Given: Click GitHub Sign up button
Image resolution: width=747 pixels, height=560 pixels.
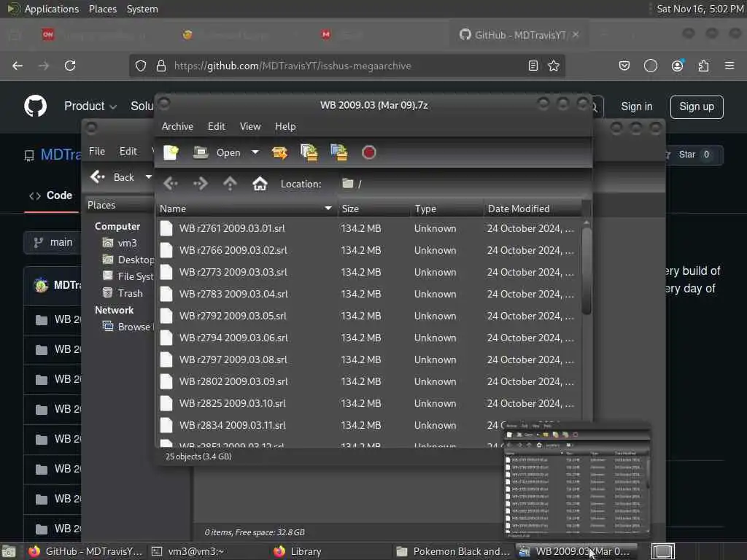Looking at the screenshot, I should (697, 106).
